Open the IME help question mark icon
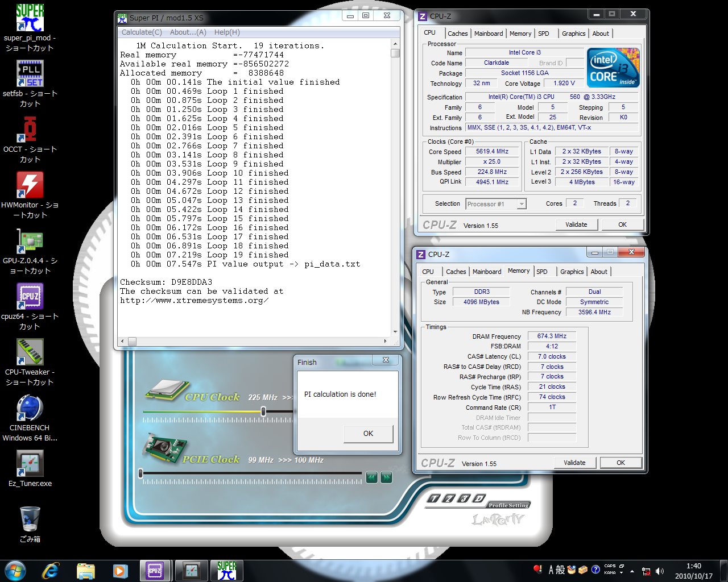 (595, 569)
